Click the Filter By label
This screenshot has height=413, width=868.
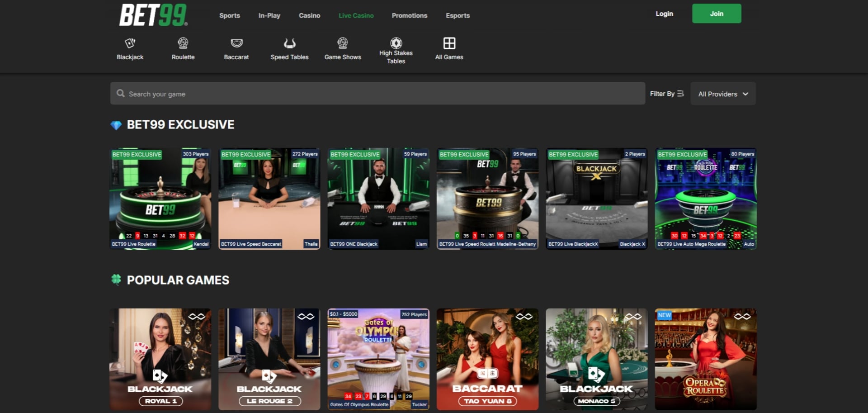pos(662,94)
